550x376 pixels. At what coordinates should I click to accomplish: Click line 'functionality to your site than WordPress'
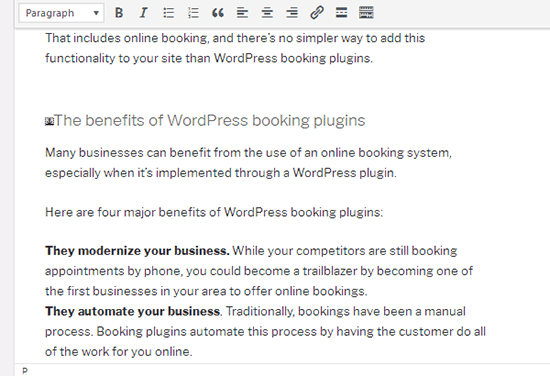(x=209, y=58)
